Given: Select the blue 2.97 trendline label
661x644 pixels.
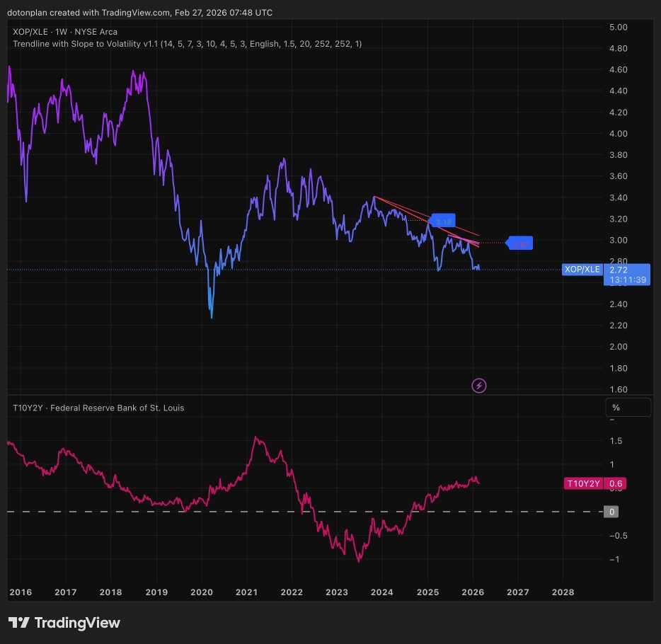Looking at the screenshot, I should [x=519, y=243].
